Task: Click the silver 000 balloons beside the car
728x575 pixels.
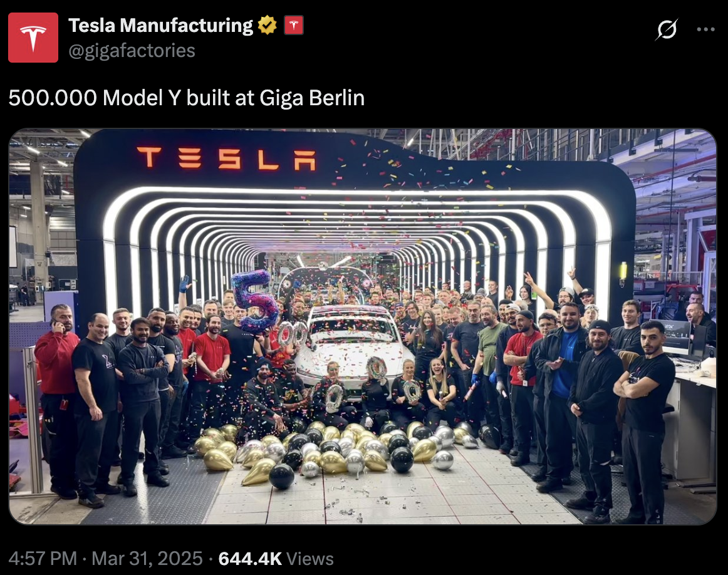Action: [x=293, y=334]
